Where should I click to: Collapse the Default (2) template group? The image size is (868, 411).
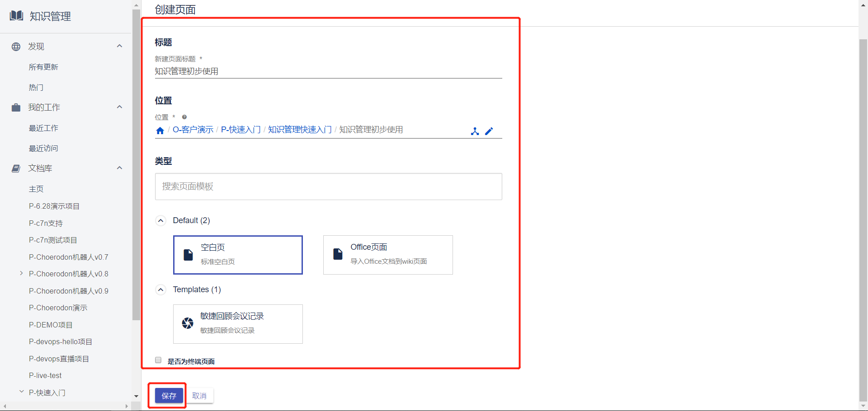click(x=161, y=220)
